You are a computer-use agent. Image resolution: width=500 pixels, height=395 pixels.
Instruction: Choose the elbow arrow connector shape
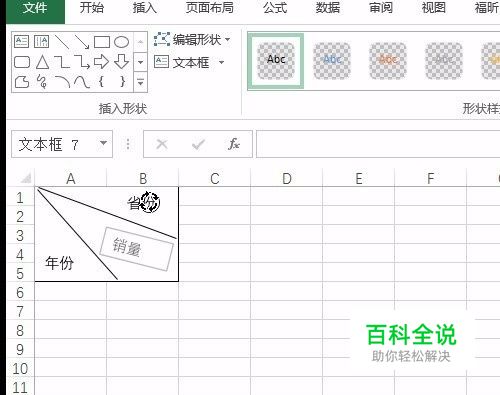coord(82,62)
